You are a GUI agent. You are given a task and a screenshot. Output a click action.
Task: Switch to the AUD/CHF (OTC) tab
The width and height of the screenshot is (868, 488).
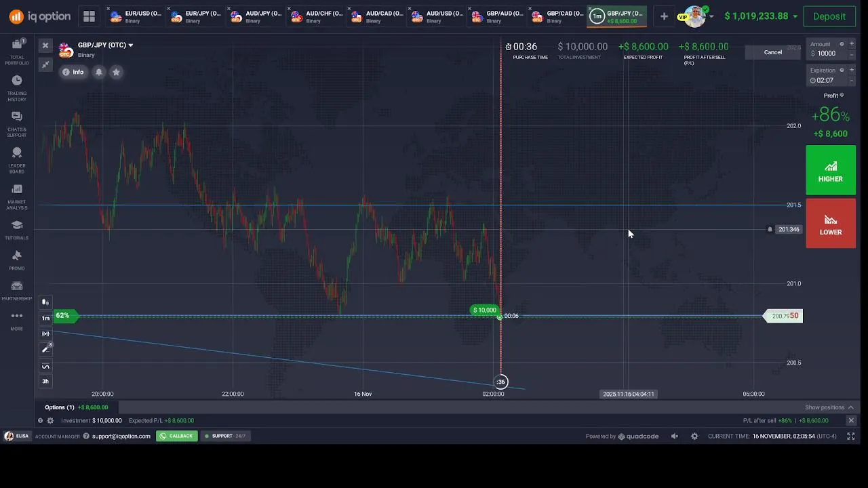(x=317, y=16)
